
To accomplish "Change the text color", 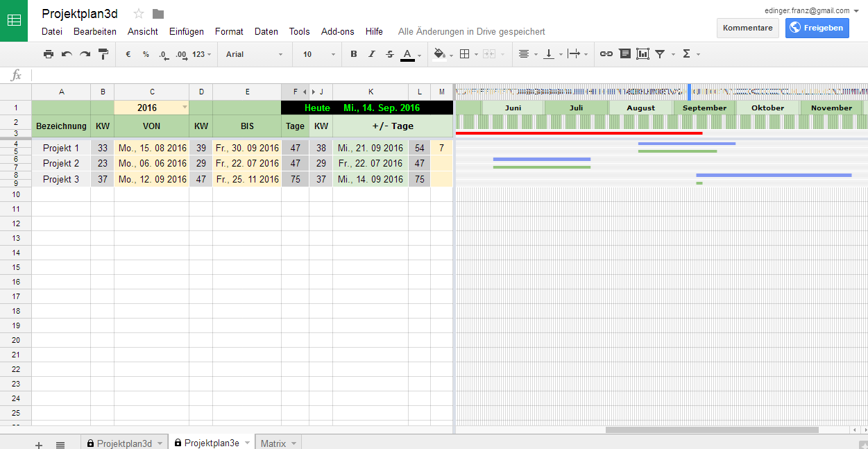I will pyautogui.click(x=407, y=53).
